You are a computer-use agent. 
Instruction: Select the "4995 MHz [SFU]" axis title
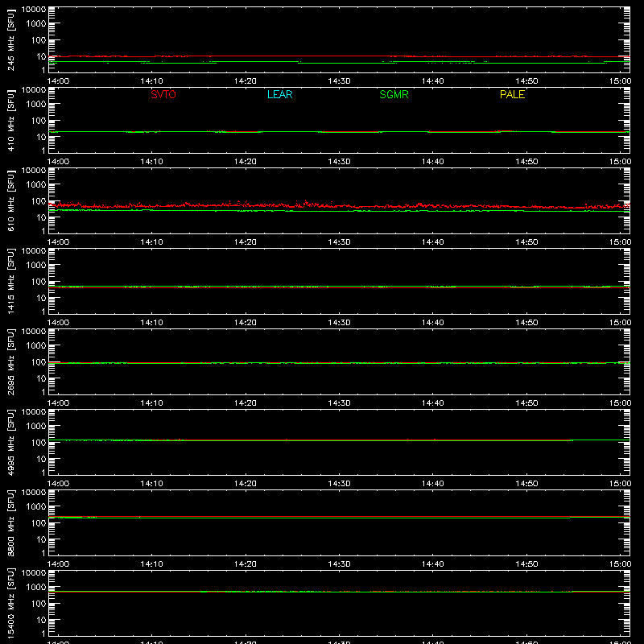11,442
